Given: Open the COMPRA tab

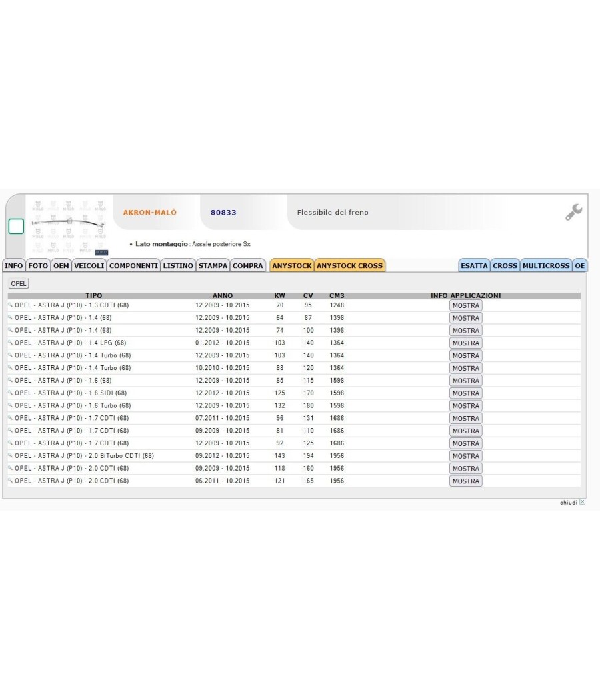Looking at the screenshot, I should coord(248,265).
